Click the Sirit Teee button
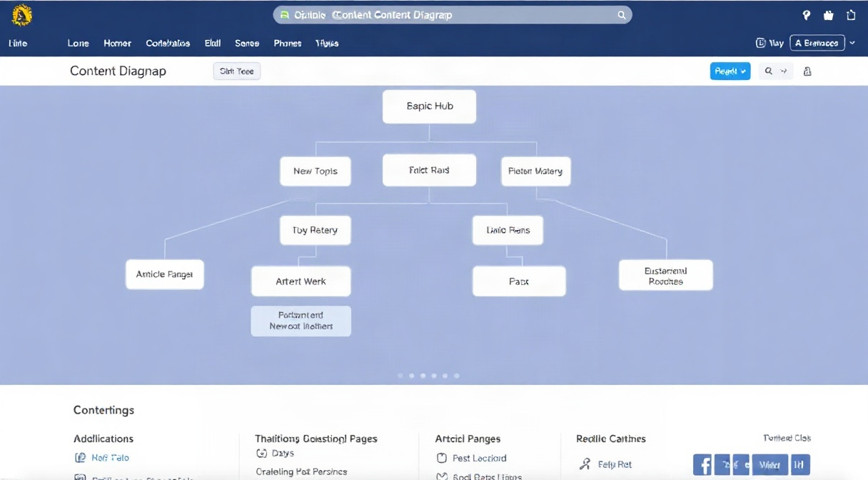 coord(237,71)
